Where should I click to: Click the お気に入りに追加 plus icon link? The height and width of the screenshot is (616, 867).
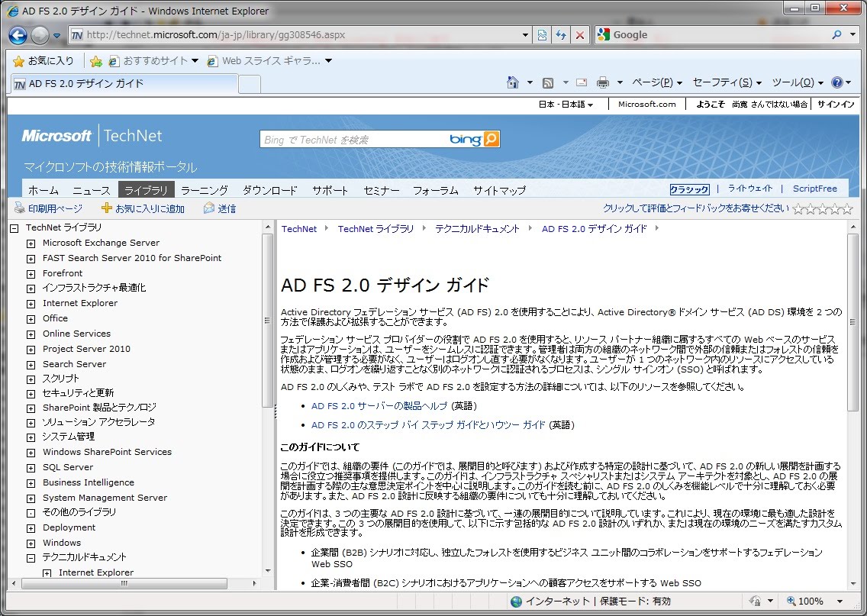(x=143, y=208)
